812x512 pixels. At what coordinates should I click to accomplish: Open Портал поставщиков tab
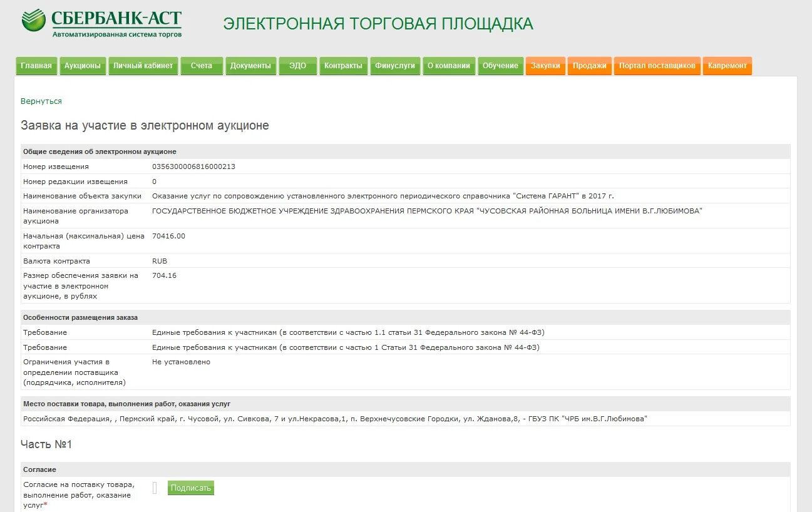point(657,66)
